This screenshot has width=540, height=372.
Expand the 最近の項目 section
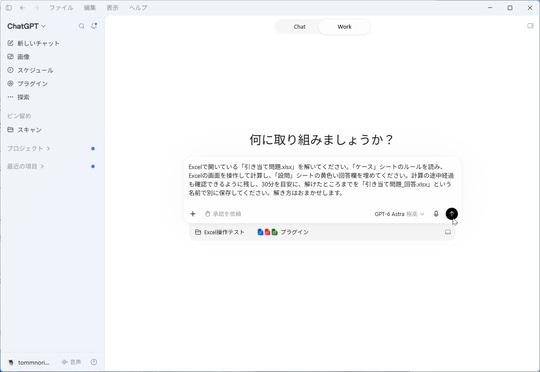coord(25,166)
